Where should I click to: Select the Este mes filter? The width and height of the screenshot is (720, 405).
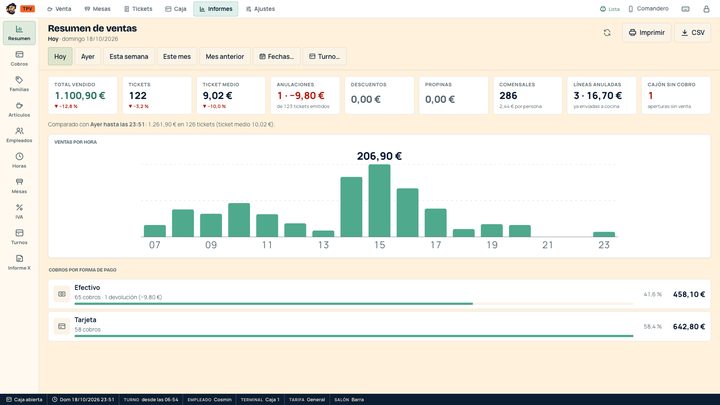tap(177, 56)
